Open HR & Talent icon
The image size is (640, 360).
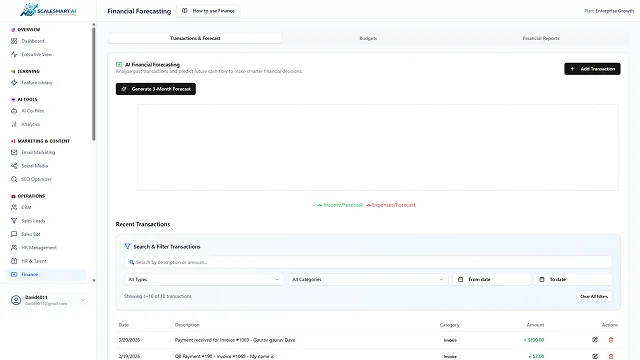coord(14,261)
